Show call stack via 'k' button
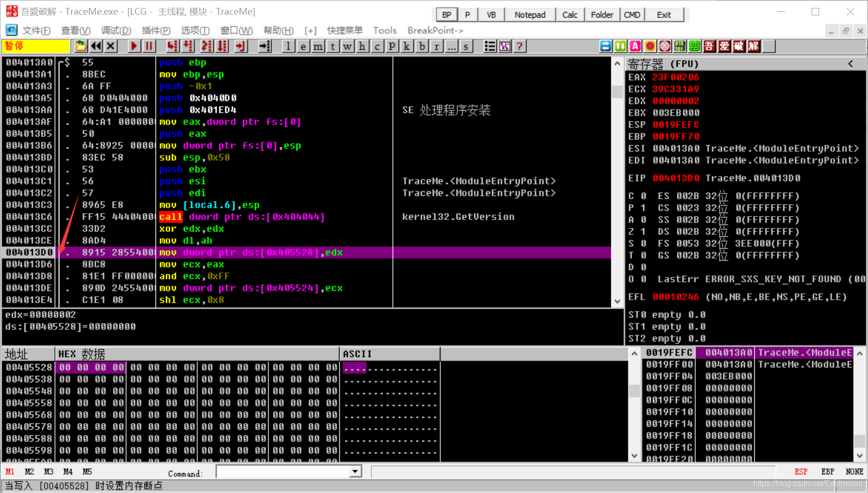Viewport: 868px width, 493px height. (407, 46)
